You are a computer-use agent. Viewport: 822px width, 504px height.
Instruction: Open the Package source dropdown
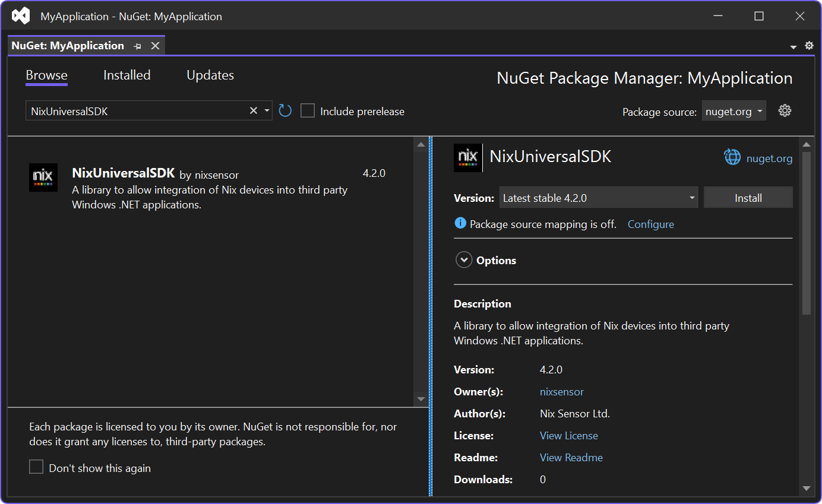[734, 111]
